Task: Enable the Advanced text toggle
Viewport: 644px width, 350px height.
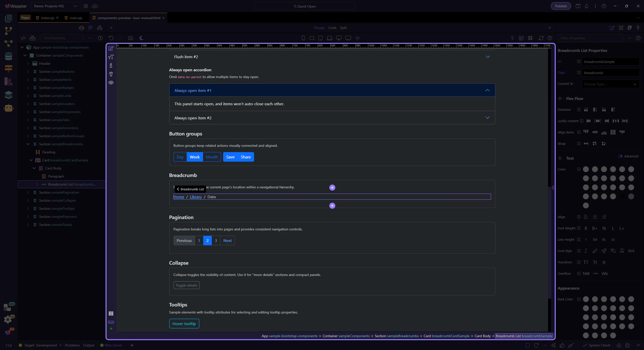Action: click(620, 156)
